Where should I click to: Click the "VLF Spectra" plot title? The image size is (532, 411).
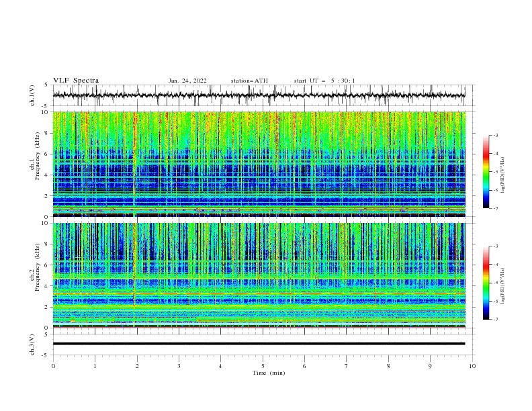pos(76,81)
